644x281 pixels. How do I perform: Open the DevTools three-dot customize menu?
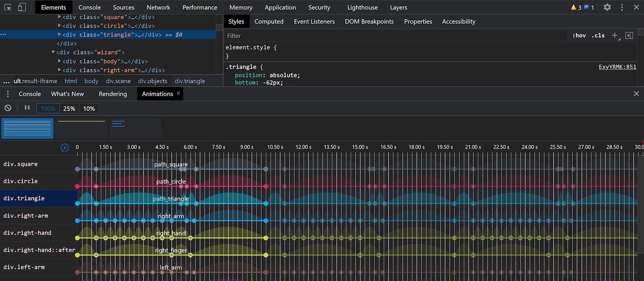click(622, 7)
